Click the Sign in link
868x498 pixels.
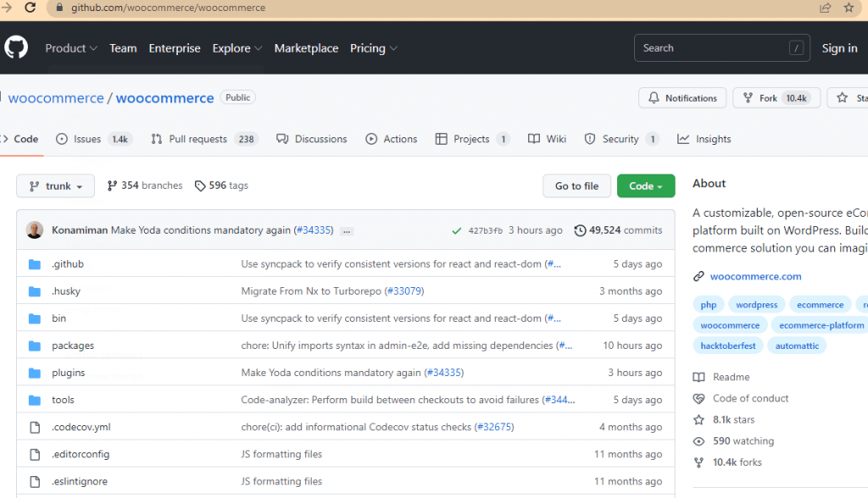839,48
